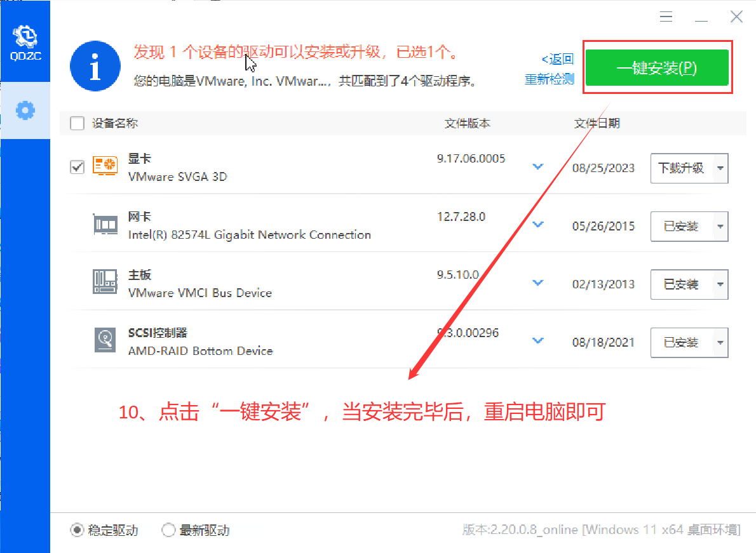Click the motherboard icon for VMware VMCI Bus Device
Image resolution: width=756 pixels, height=553 pixels.
(x=105, y=283)
